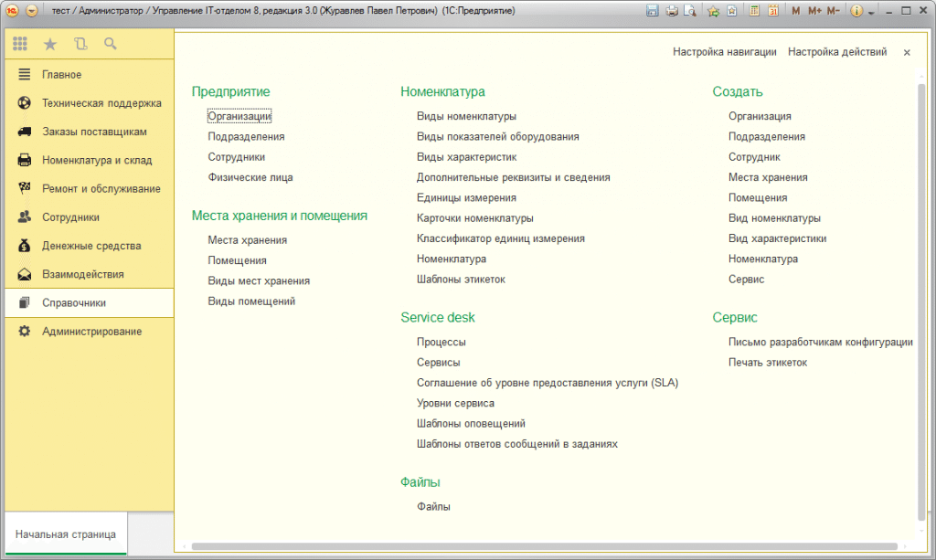Open Классификатор единиц измерения link
This screenshot has height=560, width=936.
[501, 238]
